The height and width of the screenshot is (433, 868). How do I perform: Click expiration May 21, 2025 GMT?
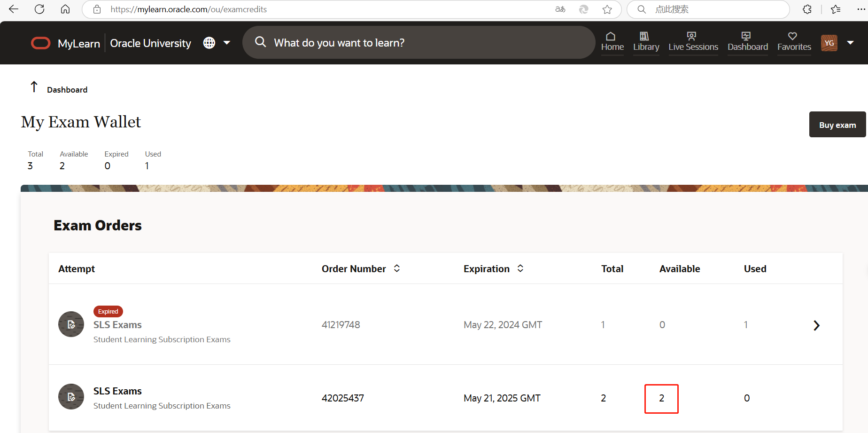[x=502, y=398]
